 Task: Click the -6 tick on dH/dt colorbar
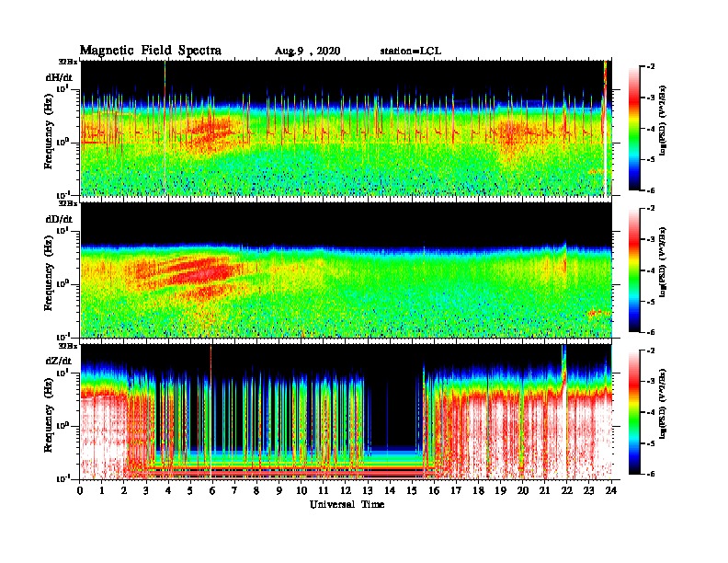point(652,190)
